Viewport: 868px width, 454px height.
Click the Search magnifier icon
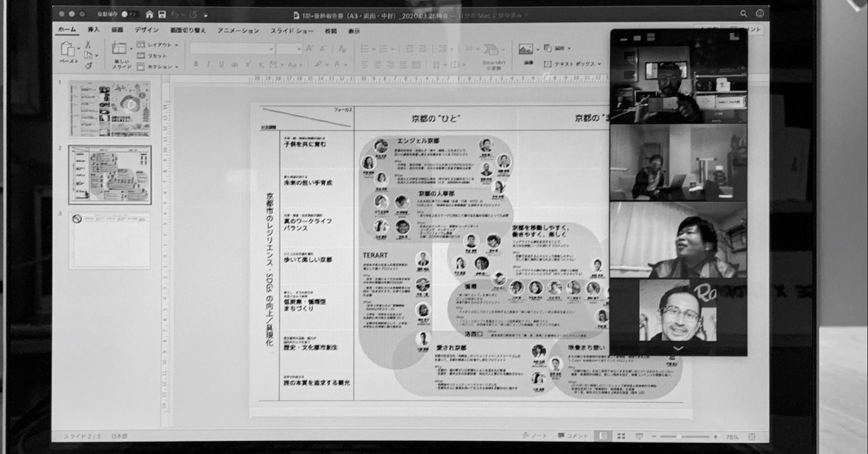pos(744,13)
